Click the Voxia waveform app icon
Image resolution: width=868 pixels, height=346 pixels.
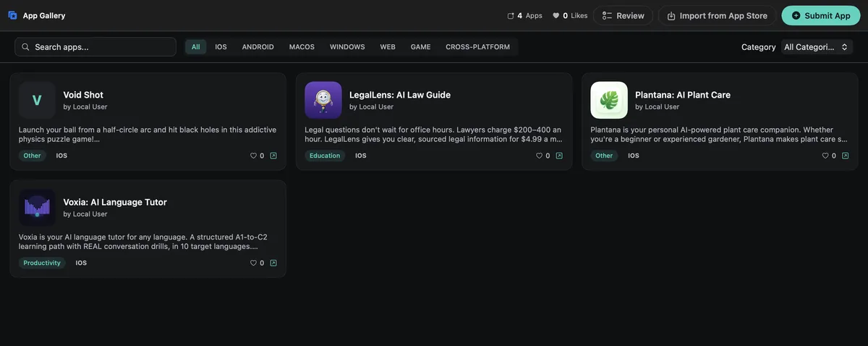click(37, 208)
